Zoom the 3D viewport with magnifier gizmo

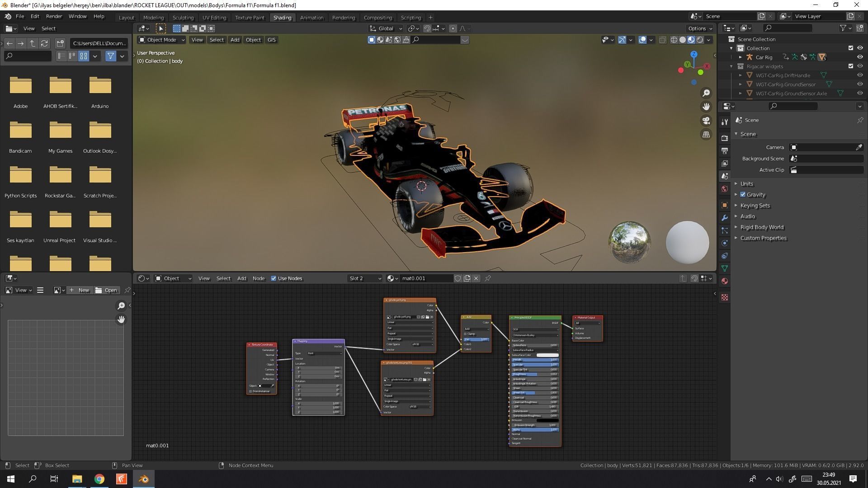[706, 93]
